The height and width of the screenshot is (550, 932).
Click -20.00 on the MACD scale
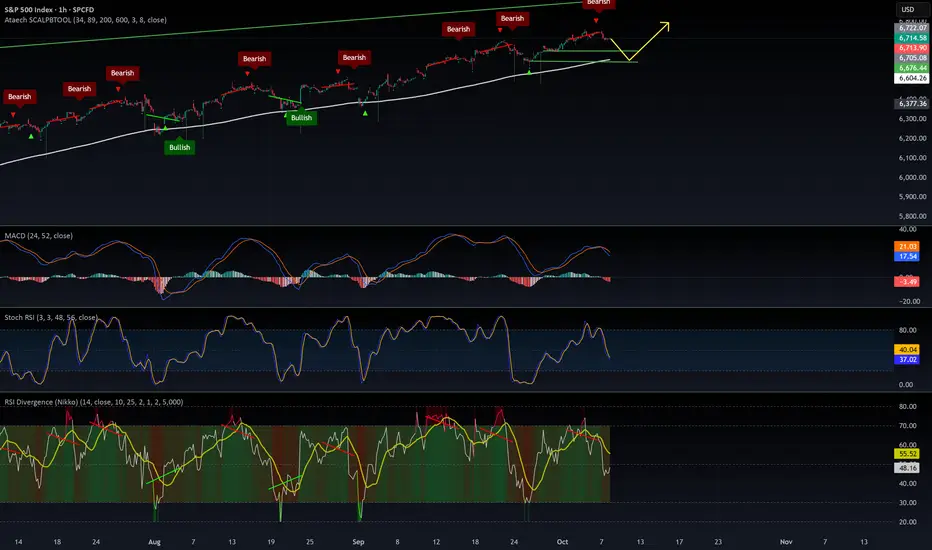pos(907,301)
